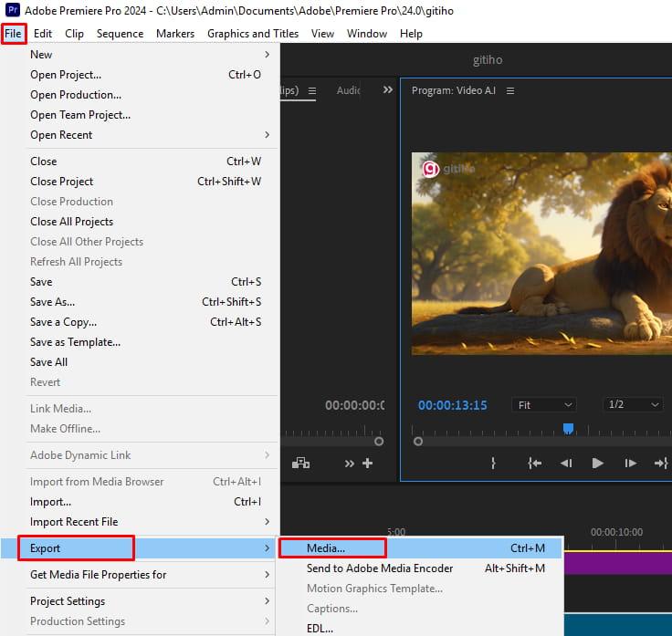Go to In point in Program monitor
Screen dimensions: 672x636
click(534, 463)
